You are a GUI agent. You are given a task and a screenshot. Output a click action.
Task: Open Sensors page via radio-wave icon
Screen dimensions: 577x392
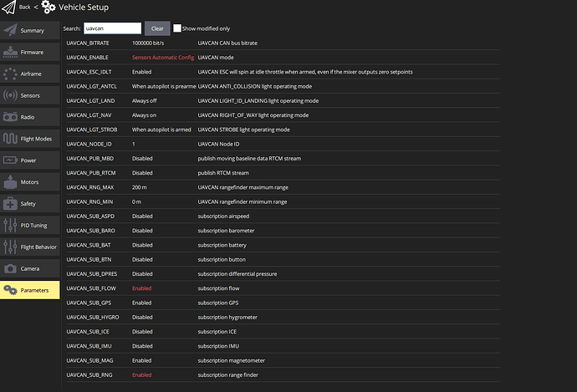coord(10,95)
